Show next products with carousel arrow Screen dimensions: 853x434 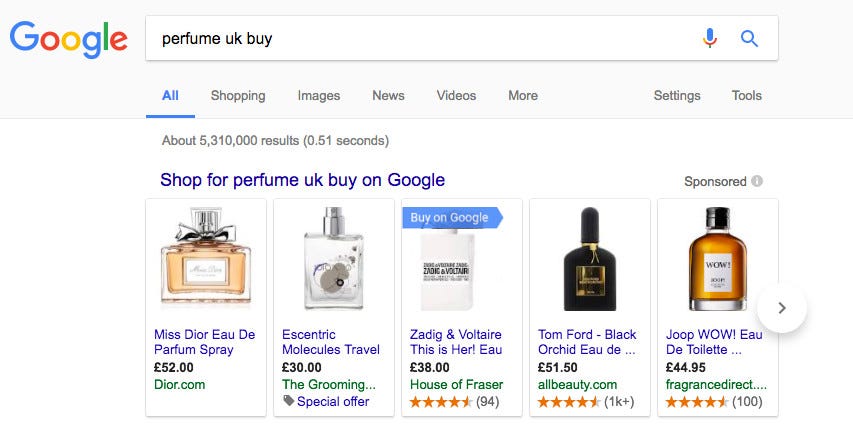point(782,308)
